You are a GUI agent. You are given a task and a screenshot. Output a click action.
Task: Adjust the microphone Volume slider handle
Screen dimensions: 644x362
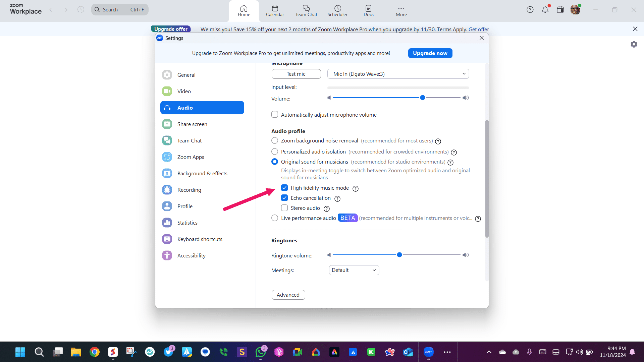pyautogui.click(x=423, y=98)
